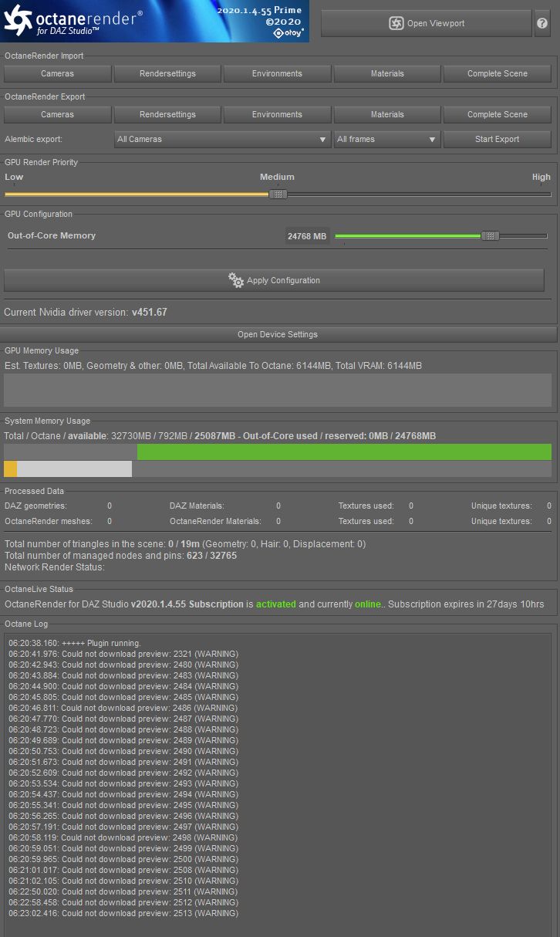Click the question mark help icon
The image size is (560, 937).
542,23
